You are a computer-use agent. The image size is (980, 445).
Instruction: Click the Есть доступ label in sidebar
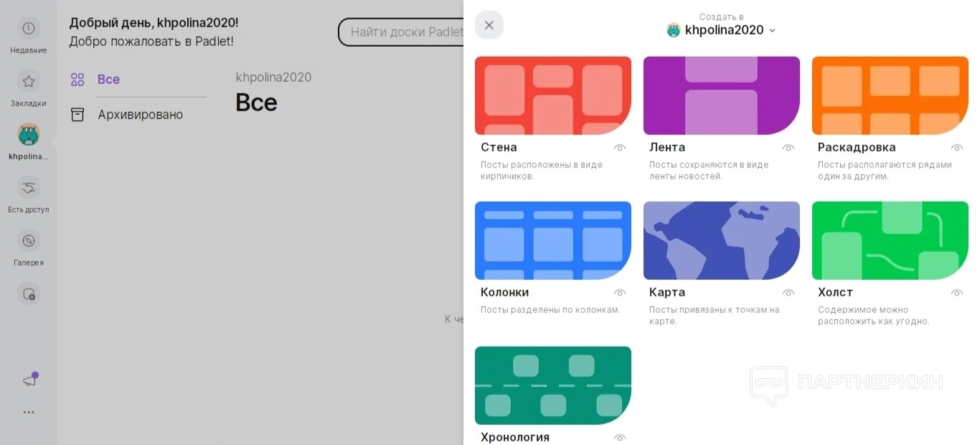click(29, 210)
